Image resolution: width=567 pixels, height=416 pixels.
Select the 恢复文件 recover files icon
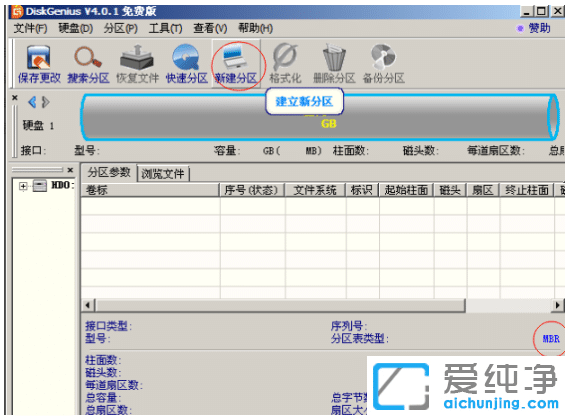pyautogui.click(x=137, y=64)
